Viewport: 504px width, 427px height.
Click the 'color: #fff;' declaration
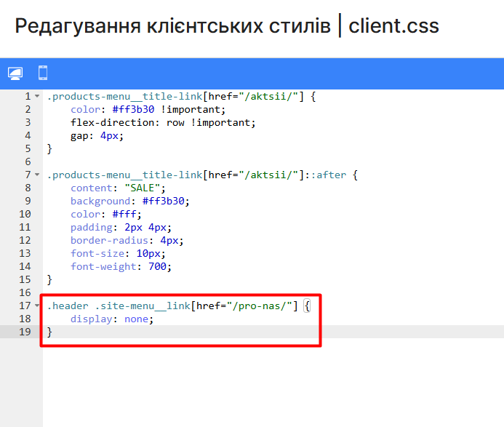pyautogui.click(x=106, y=214)
